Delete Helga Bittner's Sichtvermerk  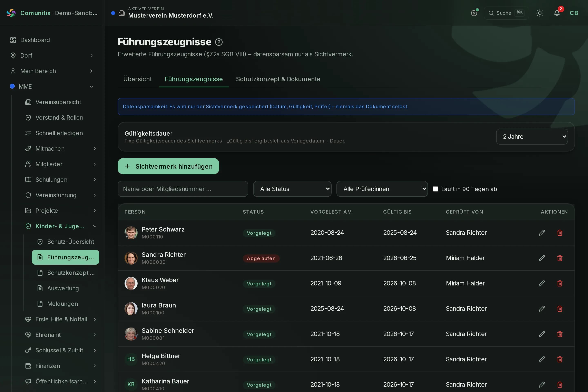click(560, 359)
